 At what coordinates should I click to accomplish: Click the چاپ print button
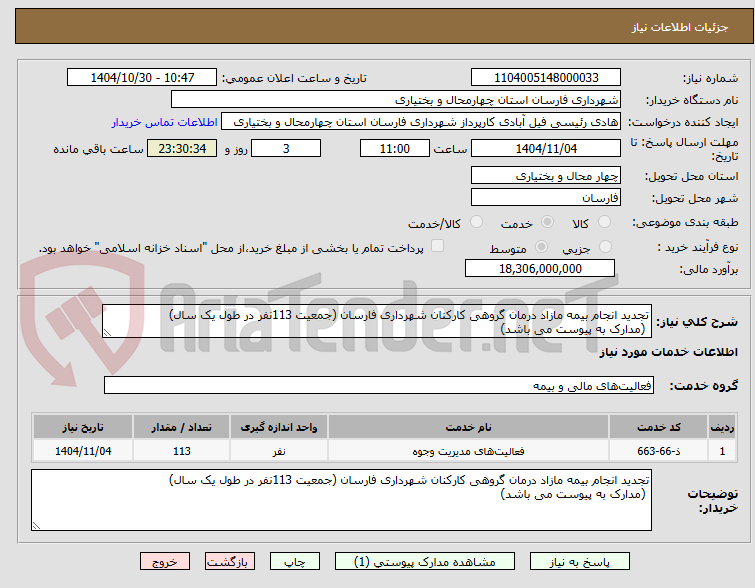pos(295,562)
